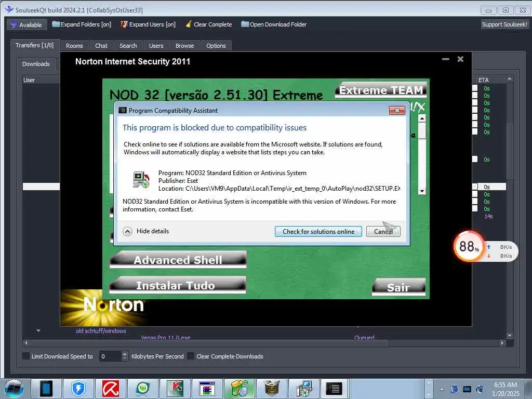Show hidden tray icons arrow
Screen dimensions: 532x399
click(442, 389)
